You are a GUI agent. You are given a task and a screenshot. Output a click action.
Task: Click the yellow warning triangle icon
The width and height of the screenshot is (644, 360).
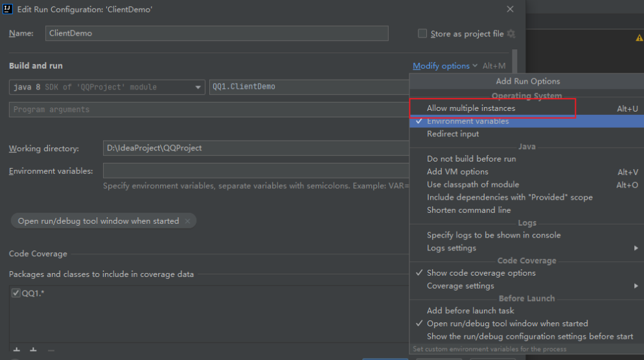click(x=639, y=38)
